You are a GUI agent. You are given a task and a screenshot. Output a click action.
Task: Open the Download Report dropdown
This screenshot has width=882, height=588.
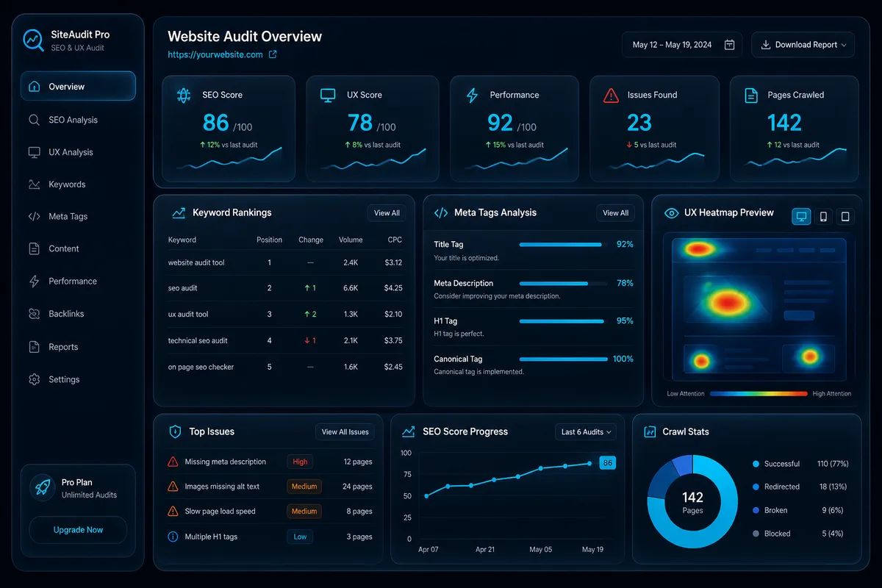[x=803, y=45]
